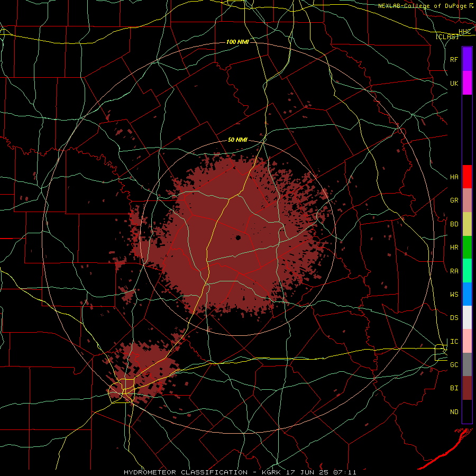Viewport: 476px width, 476px height.
Task: Click the 'RA' legend label
Action: (x=454, y=271)
